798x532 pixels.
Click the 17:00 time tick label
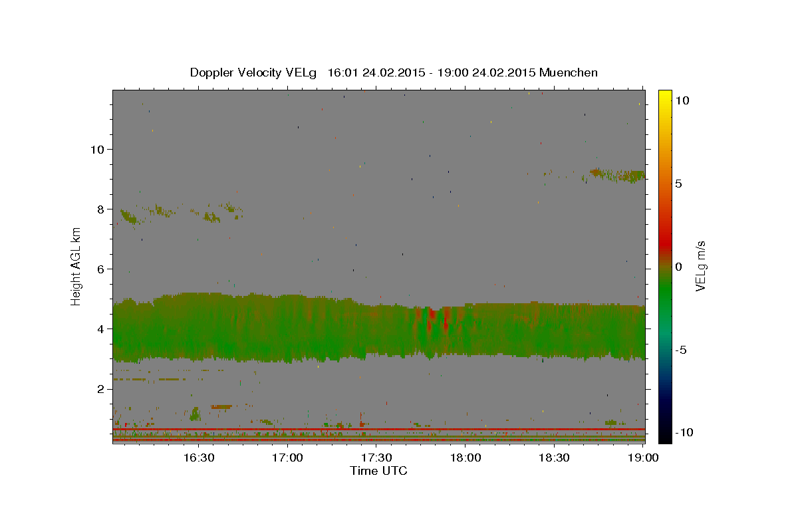click(x=287, y=458)
